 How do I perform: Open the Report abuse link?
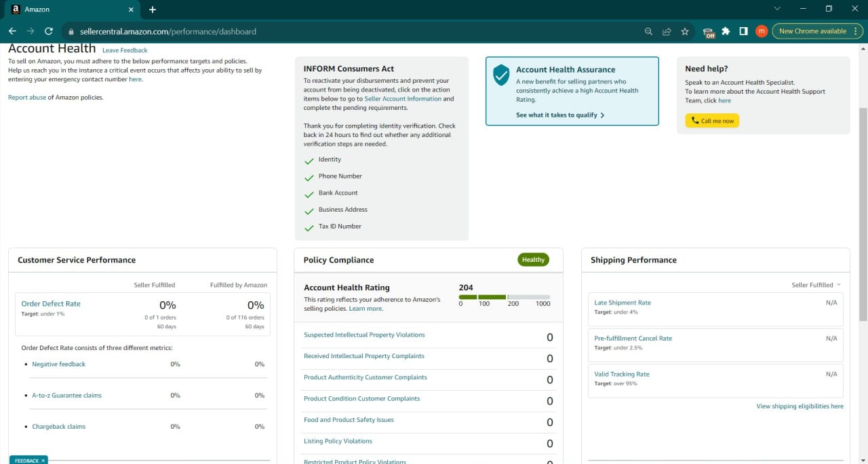(27, 98)
